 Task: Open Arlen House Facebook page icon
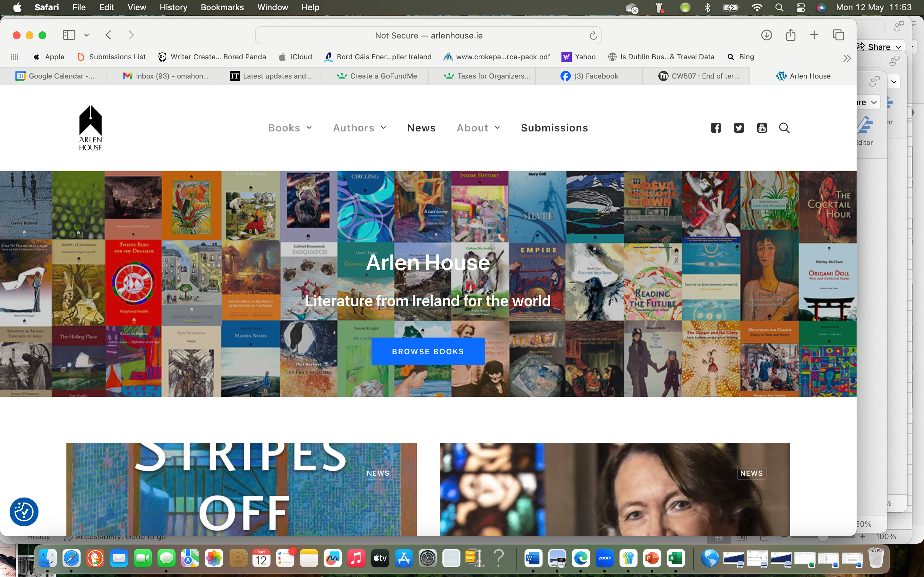tap(716, 128)
